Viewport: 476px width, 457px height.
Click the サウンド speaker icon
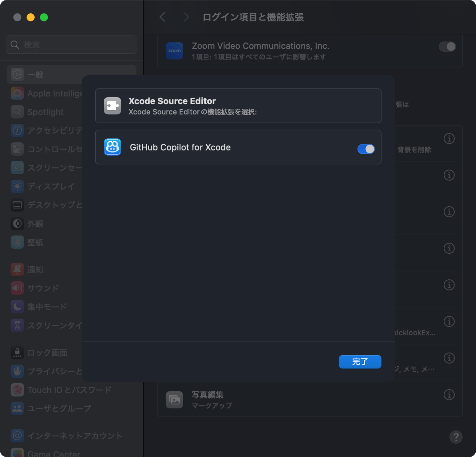17,288
